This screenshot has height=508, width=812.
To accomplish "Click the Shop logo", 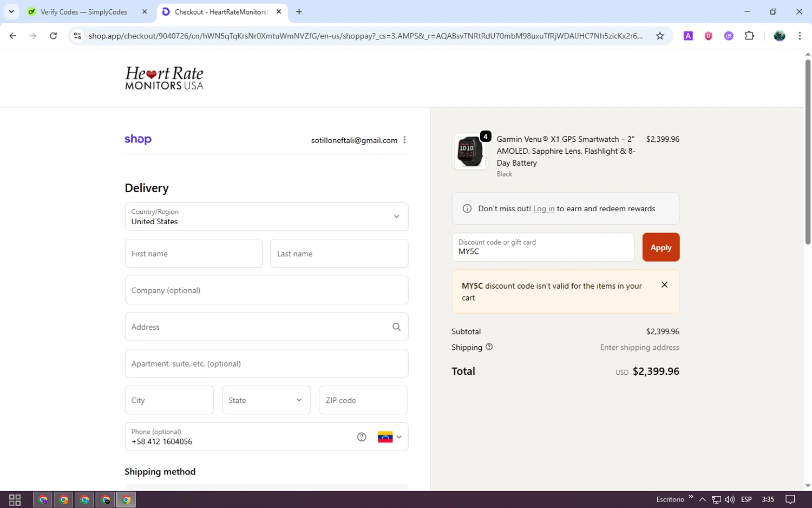I will 138,139.
